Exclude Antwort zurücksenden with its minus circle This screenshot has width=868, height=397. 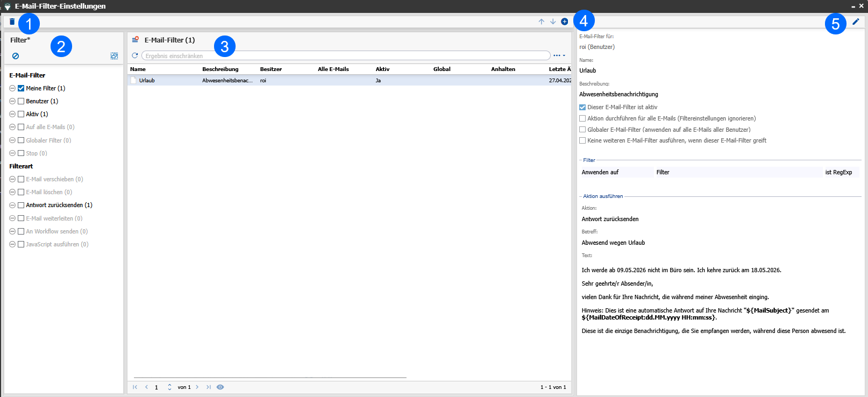coord(12,205)
